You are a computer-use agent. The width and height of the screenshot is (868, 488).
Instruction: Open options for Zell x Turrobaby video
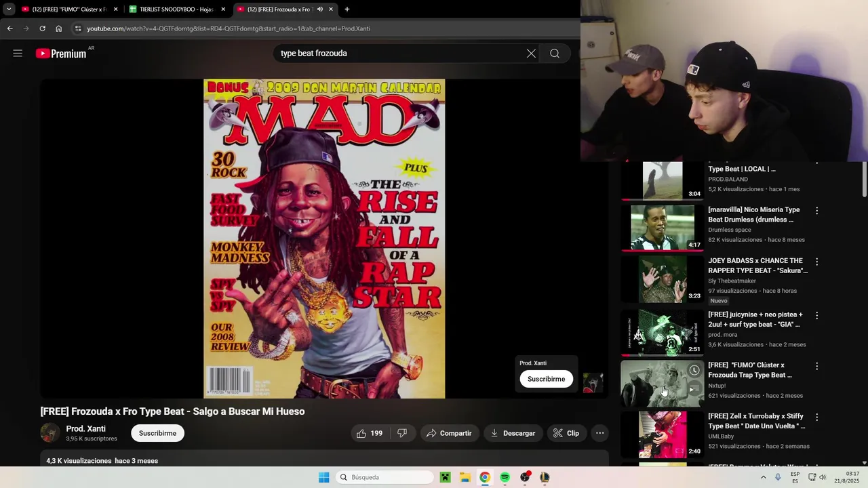pos(816,418)
